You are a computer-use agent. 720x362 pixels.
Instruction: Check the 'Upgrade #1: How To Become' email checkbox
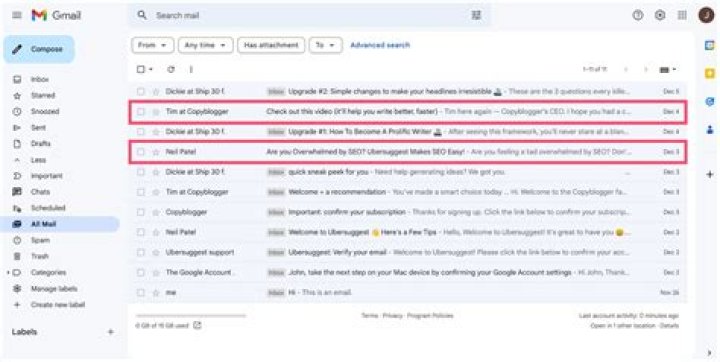click(141, 132)
